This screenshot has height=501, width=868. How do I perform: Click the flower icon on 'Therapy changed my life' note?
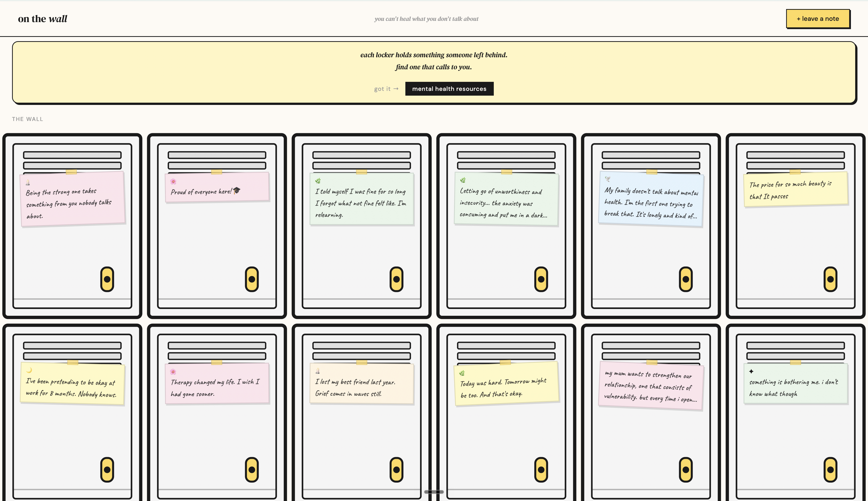[x=173, y=372]
